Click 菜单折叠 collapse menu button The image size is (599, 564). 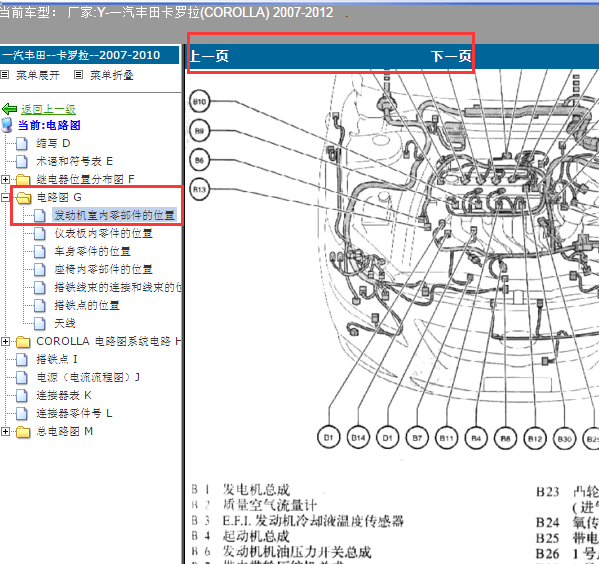112,75
